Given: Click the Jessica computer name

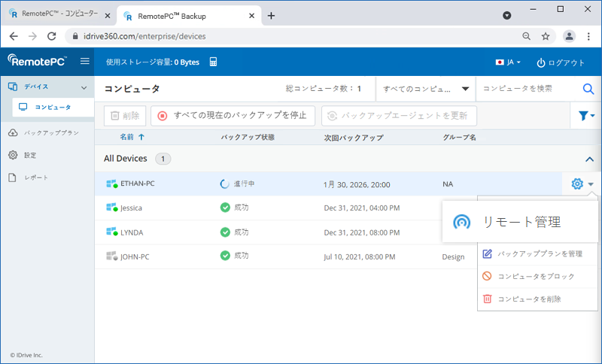Looking at the screenshot, I should 131,208.
